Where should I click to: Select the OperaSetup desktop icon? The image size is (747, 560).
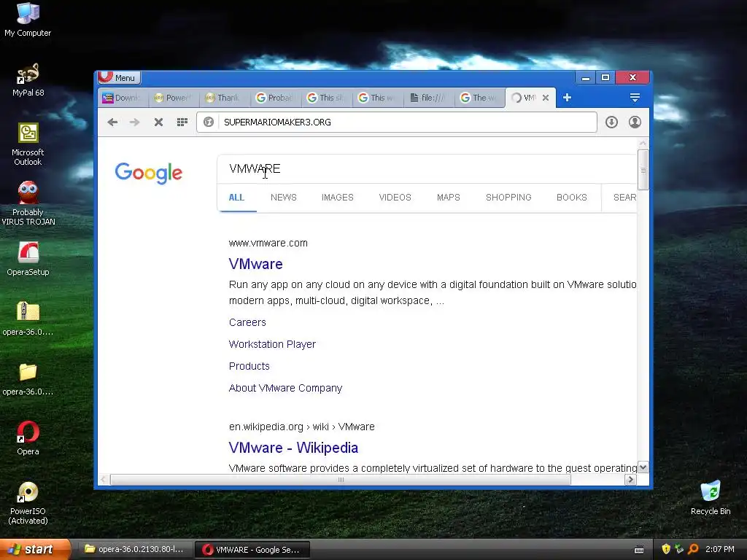pyautogui.click(x=28, y=259)
